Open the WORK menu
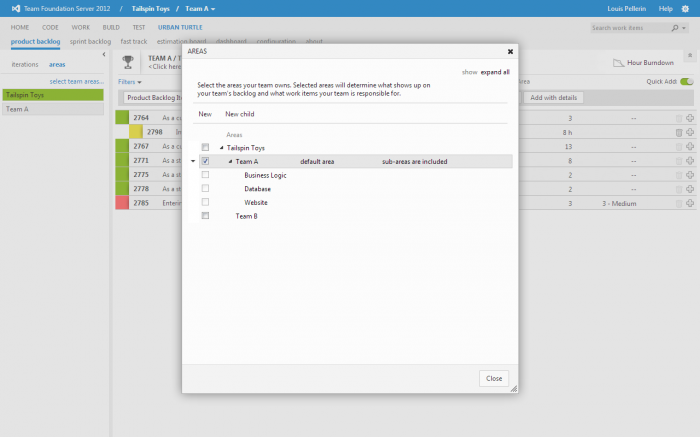This screenshot has width=700, height=437. point(81,27)
